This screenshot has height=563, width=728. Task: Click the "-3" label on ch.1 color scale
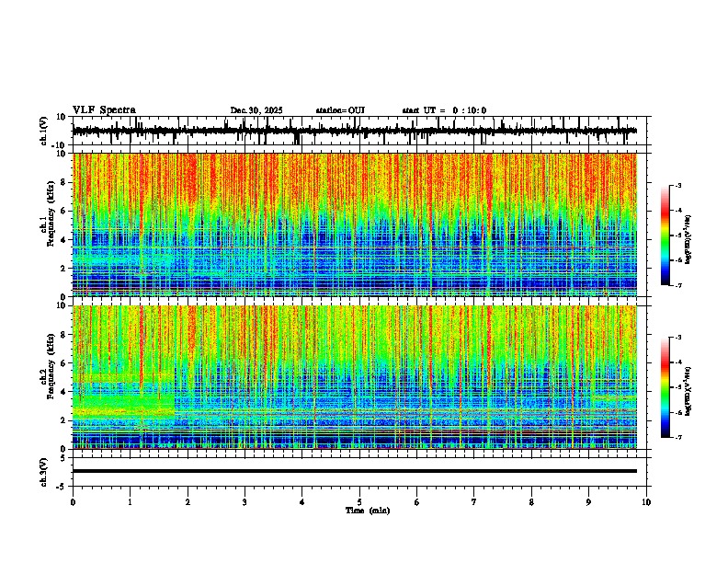coord(678,185)
